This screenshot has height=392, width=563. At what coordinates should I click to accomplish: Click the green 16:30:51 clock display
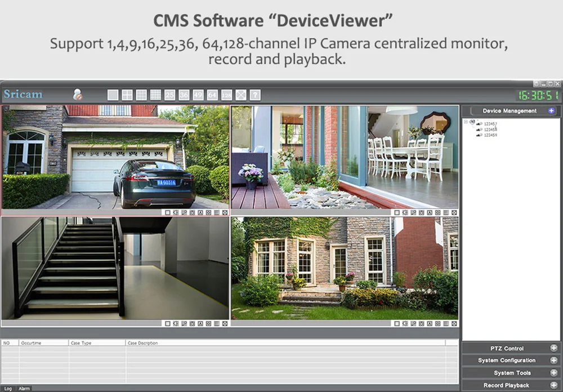point(538,95)
